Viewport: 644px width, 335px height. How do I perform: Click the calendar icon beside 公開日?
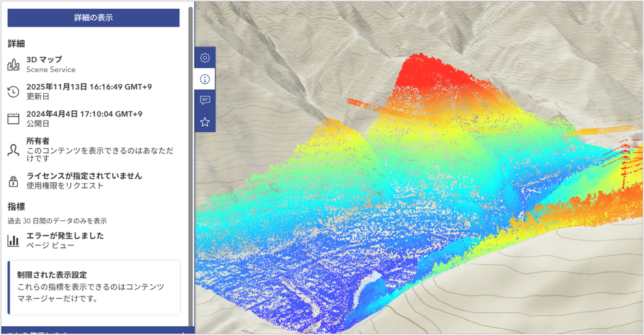tap(13, 119)
